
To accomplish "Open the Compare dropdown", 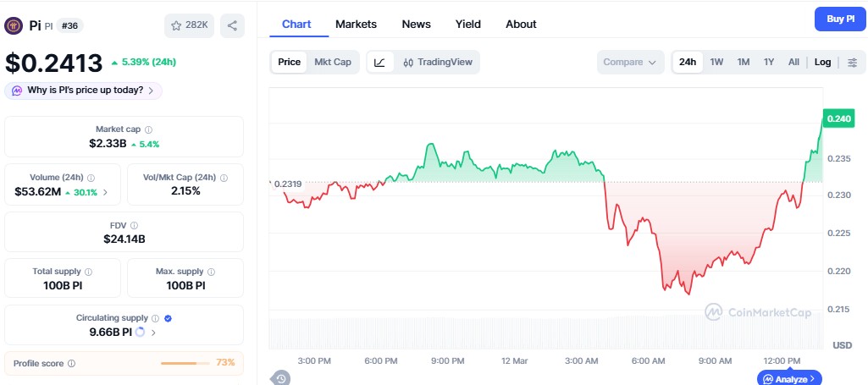I will [x=631, y=62].
